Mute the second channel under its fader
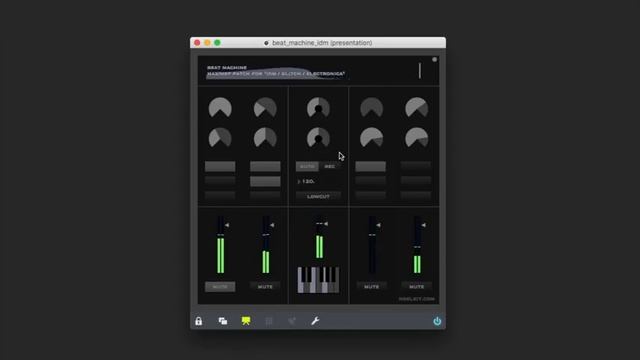The height and width of the screenshot is (360, 640). pos(265,287)
